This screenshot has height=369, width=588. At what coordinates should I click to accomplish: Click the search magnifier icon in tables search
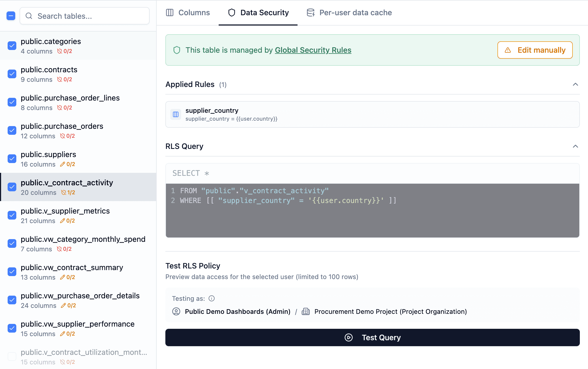pyautogui.click(x=29, y=16)
